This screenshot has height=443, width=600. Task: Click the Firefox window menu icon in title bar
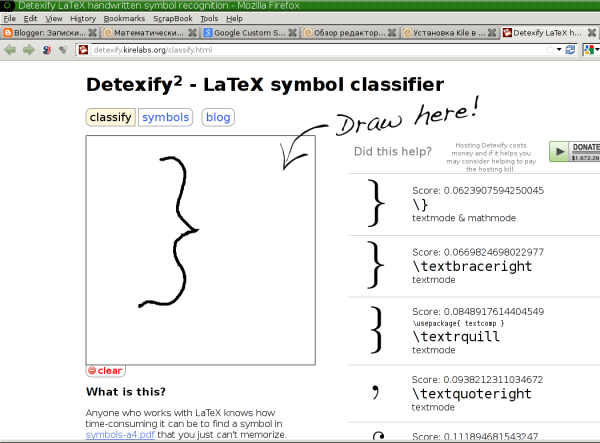(x=7, y=5)
